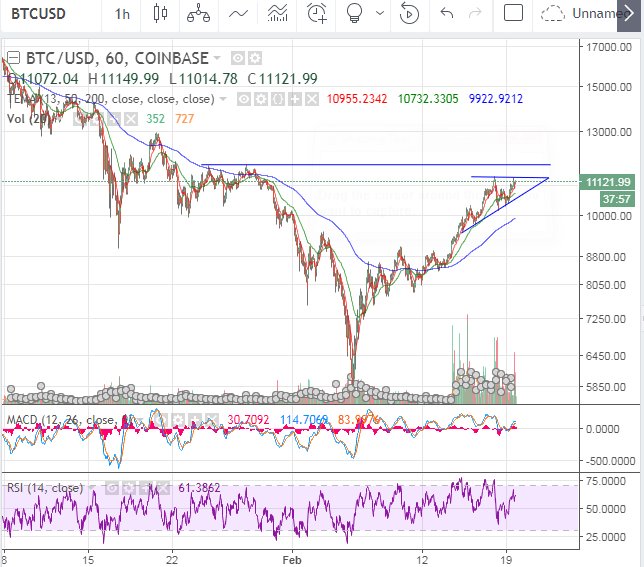Select the long horizontal resistance line drawing
Viewport: 644px width, 567px height.
[376, 165]
